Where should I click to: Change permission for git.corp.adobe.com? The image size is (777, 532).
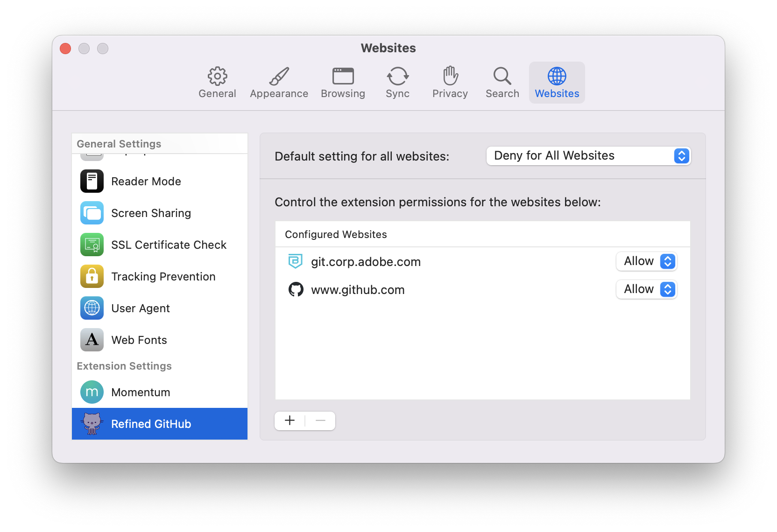pos(646,261)
